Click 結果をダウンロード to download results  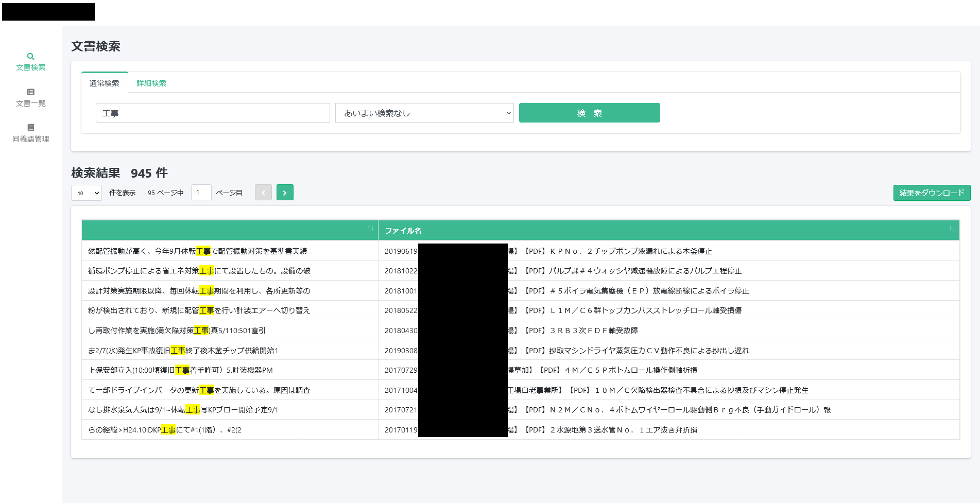coord(931,192)
